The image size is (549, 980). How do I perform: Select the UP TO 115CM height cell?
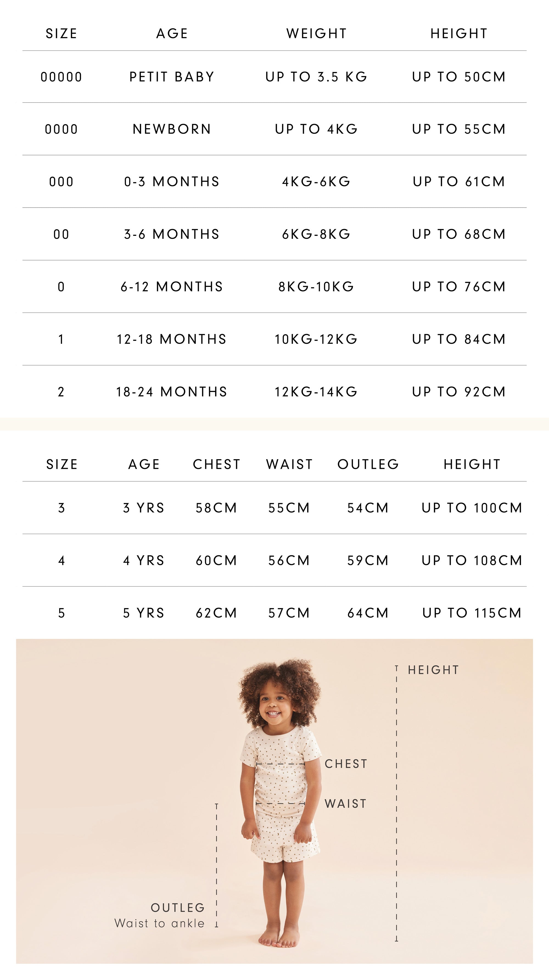tap(472, 613)
